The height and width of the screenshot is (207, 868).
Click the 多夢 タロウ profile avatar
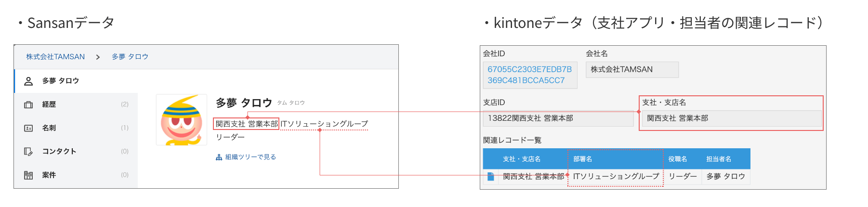click(x=182, y=120)
